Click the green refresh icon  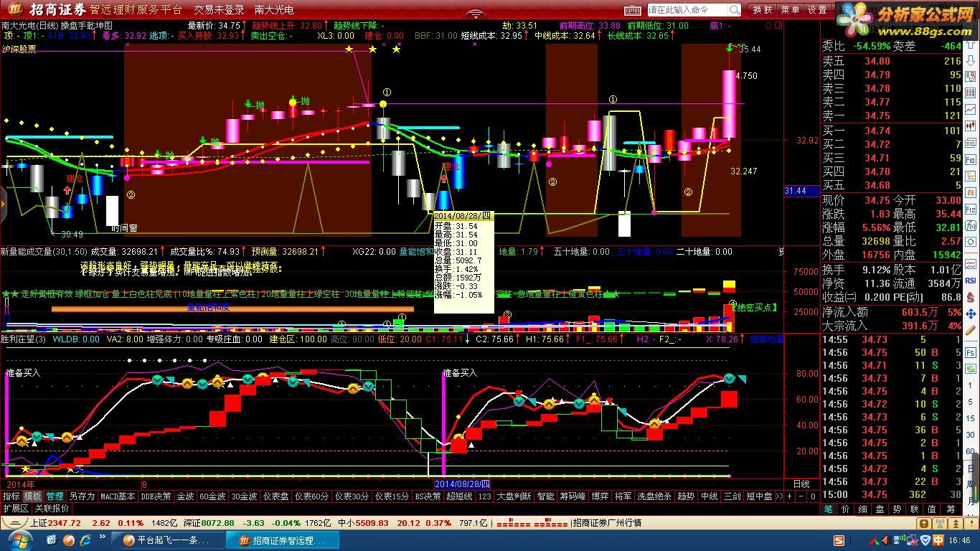[971, 368]
